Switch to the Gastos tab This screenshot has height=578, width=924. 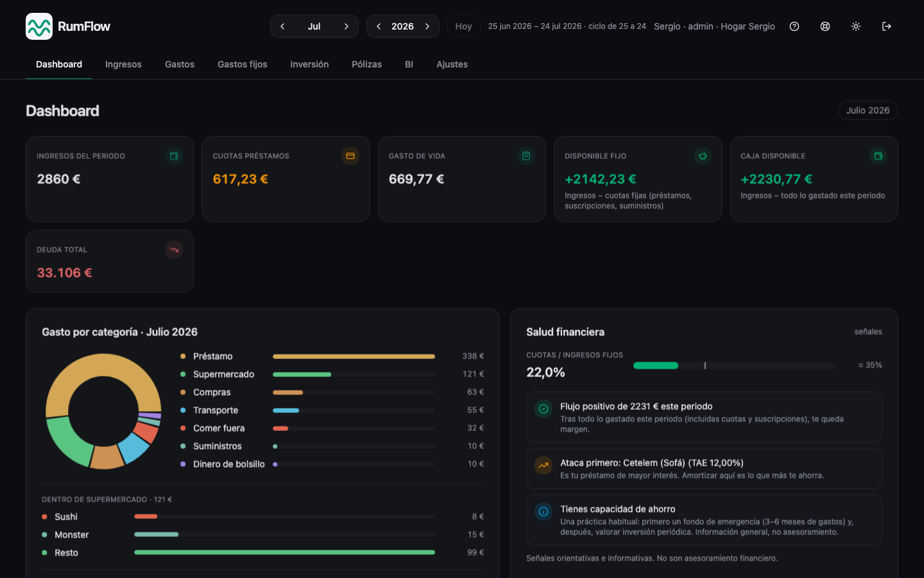click(x=180, y=64)
